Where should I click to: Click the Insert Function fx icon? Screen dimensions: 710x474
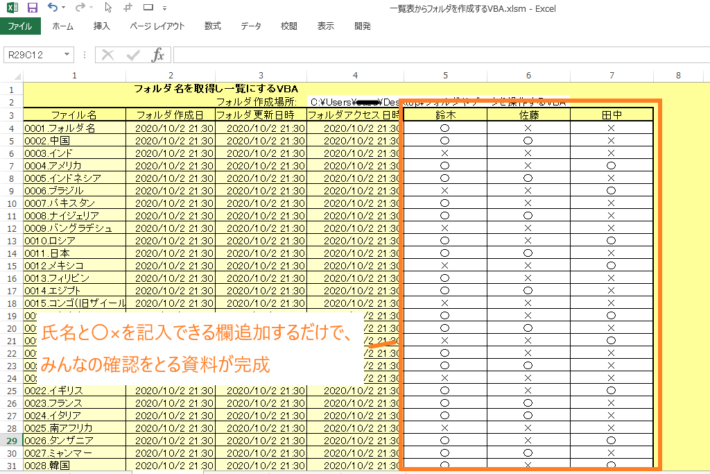pyautogui.click(x=158, y=55)
